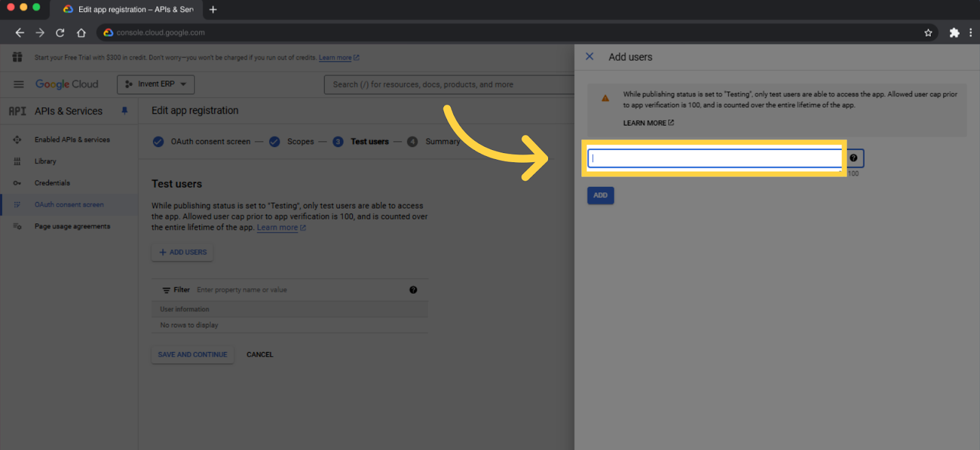Image resolution: width=980 pixels, height=450 pixels.
Task: Open the browser extensions puzzle icon
Action: pyautogui.click(x=954, y=33)
